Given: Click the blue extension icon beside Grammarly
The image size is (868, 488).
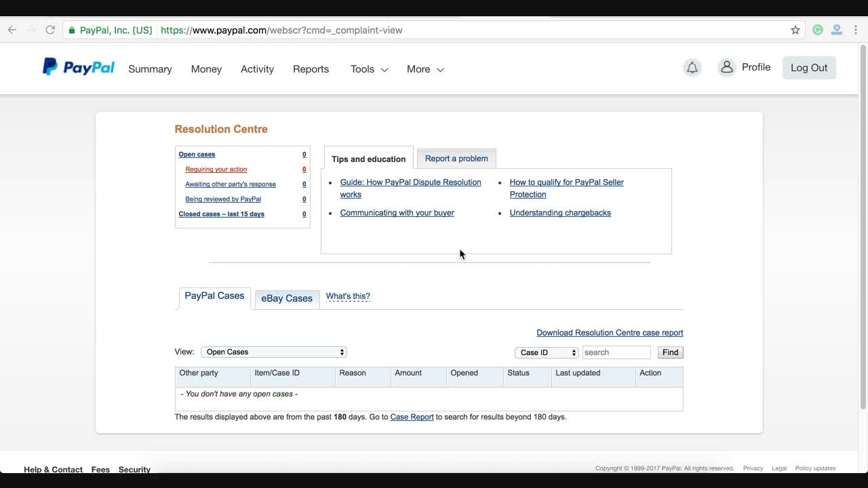Looking at the screenshot, I should point(837,30).
